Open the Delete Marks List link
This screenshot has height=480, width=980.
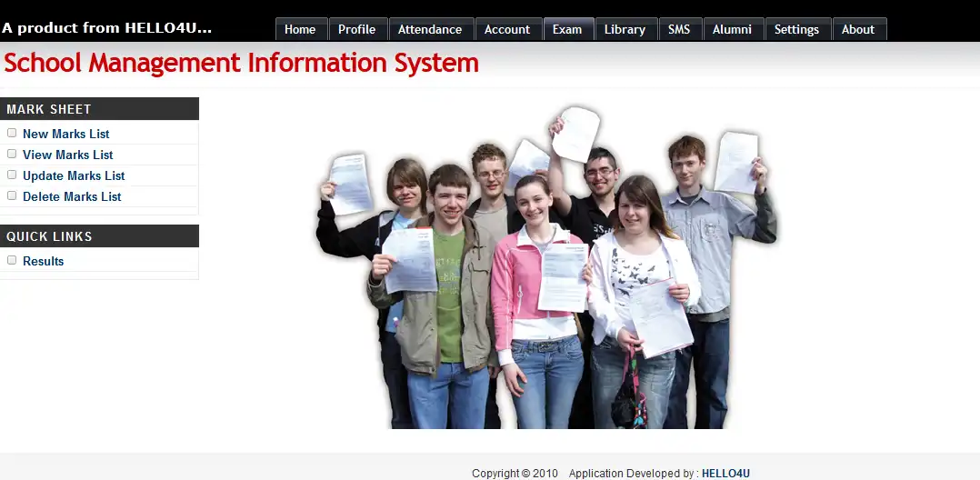click(x=72, y=197)
